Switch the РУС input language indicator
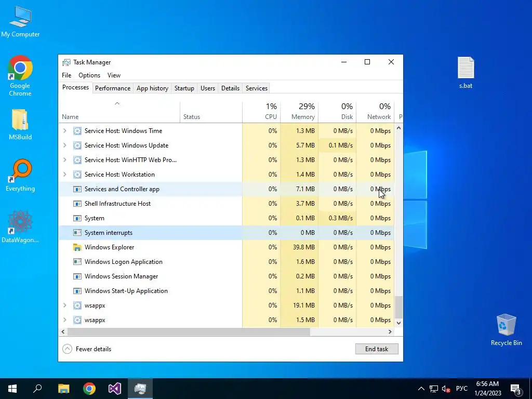The width and height of the screenshot is (532, 399). [462, 389]
